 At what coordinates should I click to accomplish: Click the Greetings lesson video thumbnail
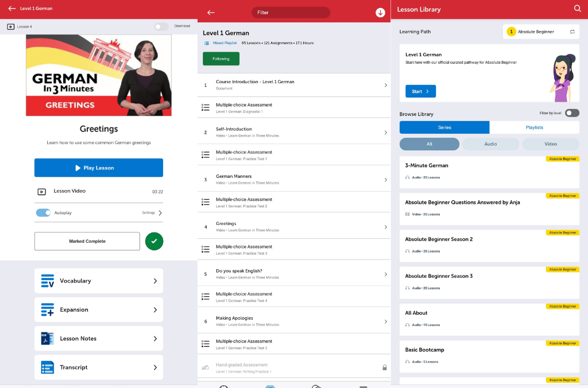pos(99,75)
